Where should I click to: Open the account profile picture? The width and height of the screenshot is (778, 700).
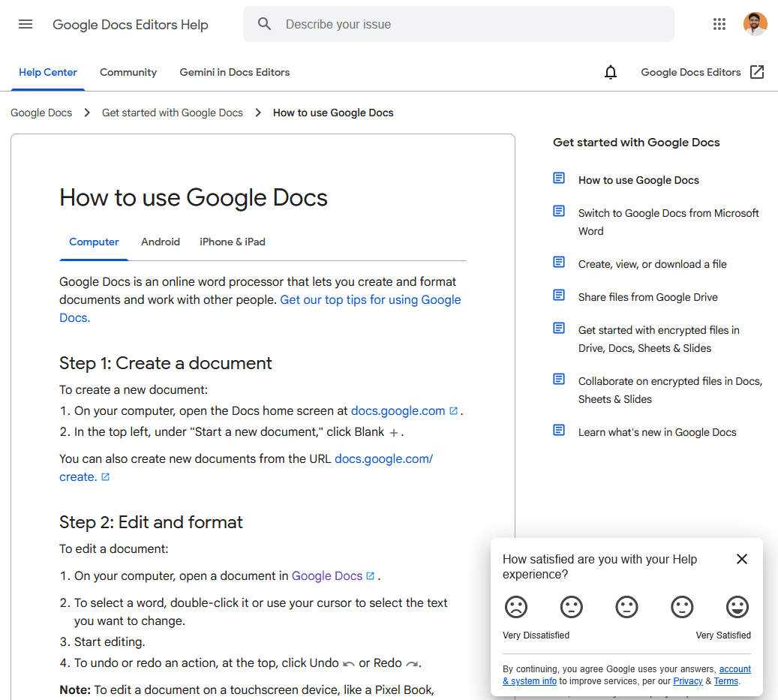[755, 24]
